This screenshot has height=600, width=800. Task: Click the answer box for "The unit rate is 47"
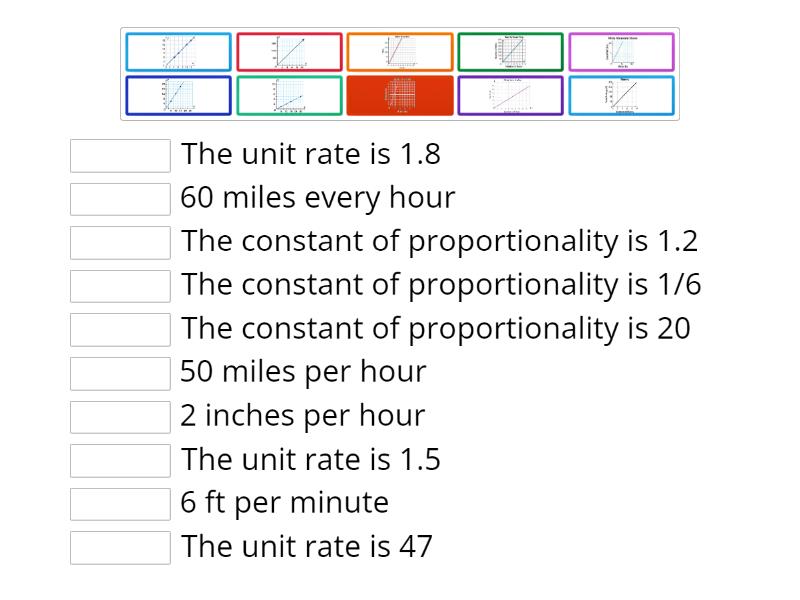click(x=121, y=547)
